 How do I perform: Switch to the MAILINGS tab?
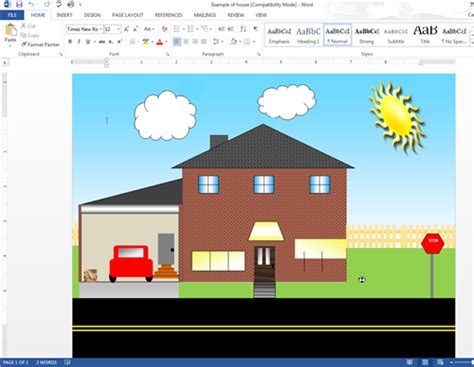[x=205, y=15]
